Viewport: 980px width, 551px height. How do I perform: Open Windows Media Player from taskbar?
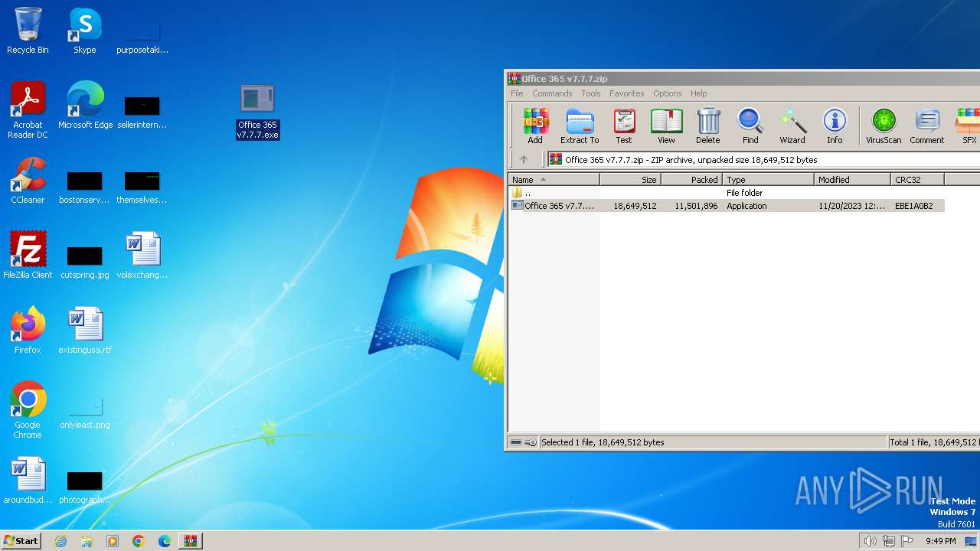click(113, 541)
